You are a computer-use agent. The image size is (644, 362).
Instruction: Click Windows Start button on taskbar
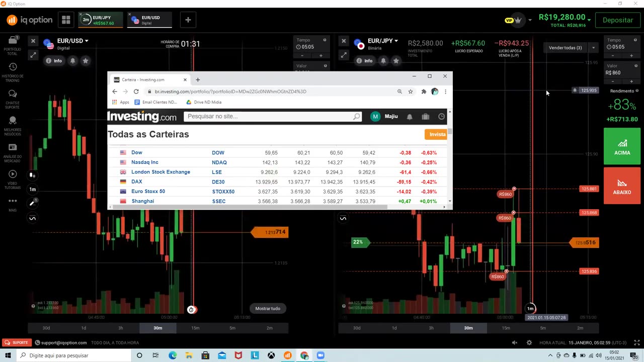[x=7, y=355]
